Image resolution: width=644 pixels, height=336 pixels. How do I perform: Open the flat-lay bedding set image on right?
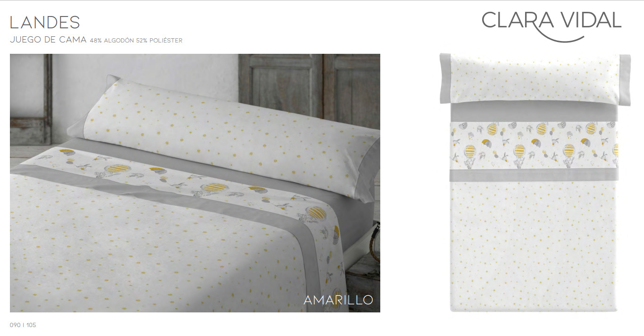coord(535,182)
